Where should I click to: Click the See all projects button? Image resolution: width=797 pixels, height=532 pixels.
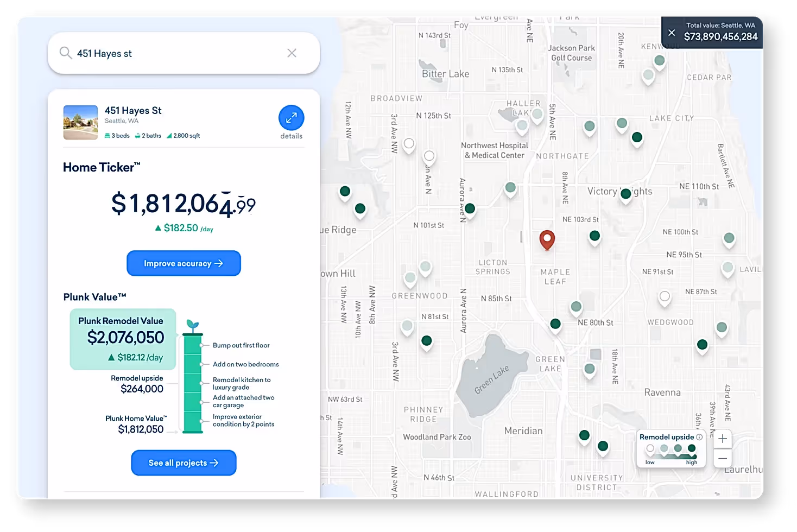click(x=184, y=463)
